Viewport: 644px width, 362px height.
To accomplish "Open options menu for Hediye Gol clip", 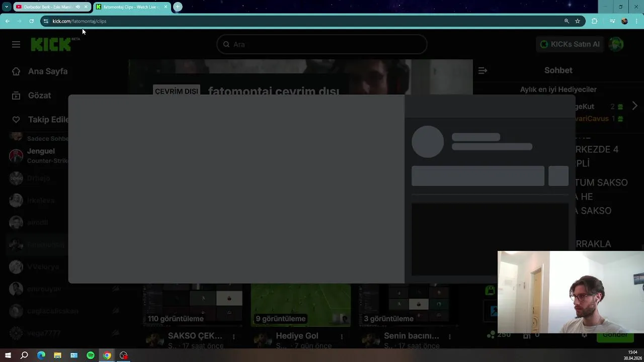I will (342, 336).
